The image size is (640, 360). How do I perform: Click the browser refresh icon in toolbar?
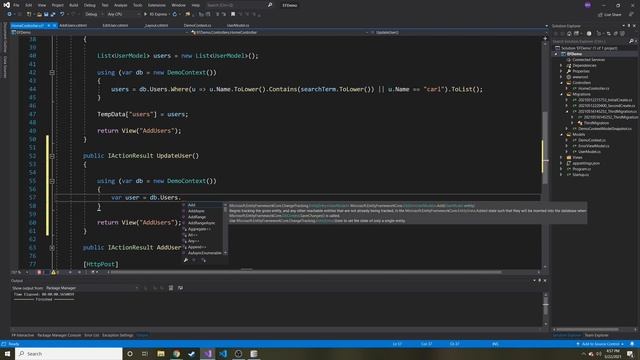tap(175, 14)
